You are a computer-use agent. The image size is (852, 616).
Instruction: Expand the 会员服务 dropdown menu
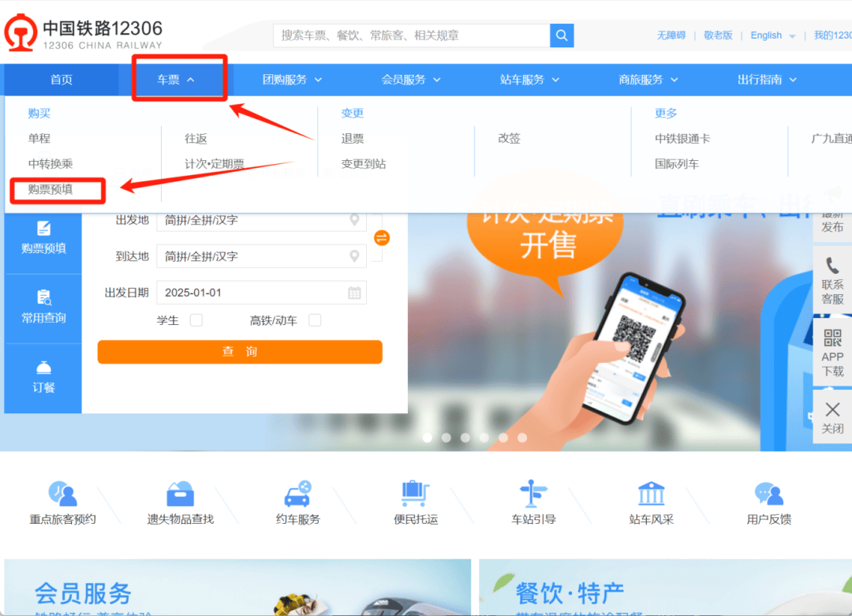(x=411, y=80)
